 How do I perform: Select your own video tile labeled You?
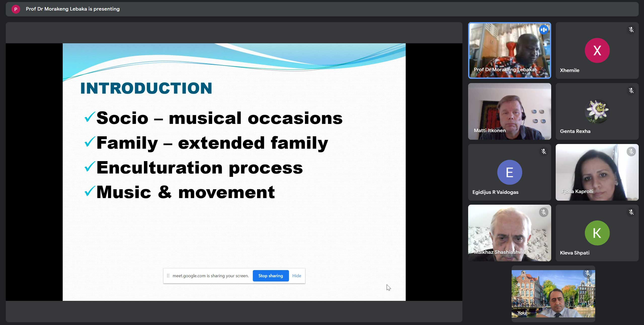(553, 294)
